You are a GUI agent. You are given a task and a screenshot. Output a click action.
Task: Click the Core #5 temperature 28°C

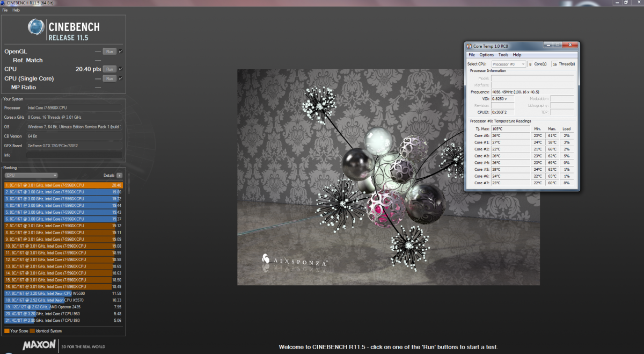510,169
